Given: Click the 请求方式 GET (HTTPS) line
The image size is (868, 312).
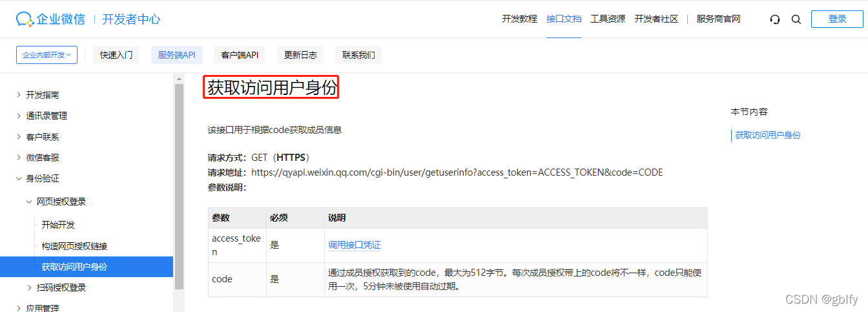Looking at the screenshot, I should [x=259, y=157].
